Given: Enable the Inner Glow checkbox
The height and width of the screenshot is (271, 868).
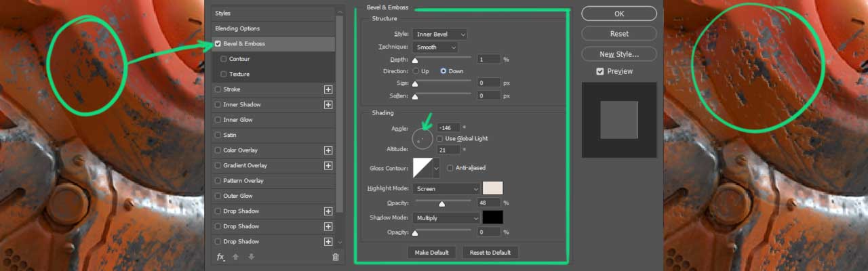Looking at the screenshot, I should [218, 120].
